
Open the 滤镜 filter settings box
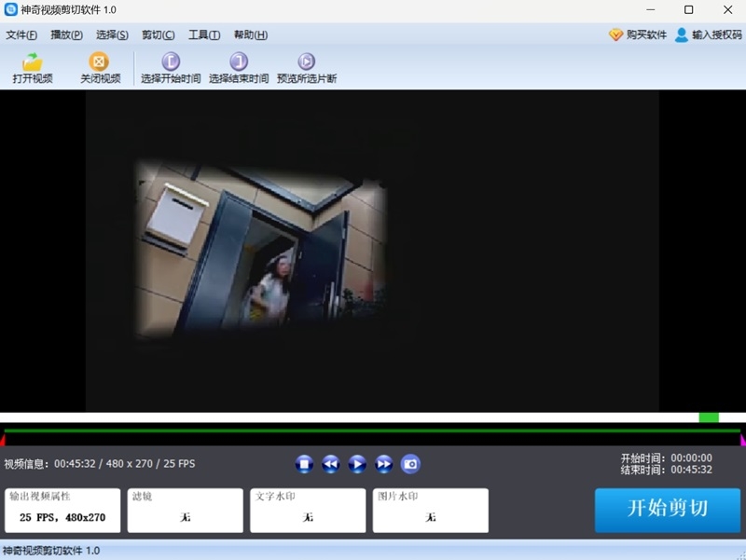pos(185,510)
